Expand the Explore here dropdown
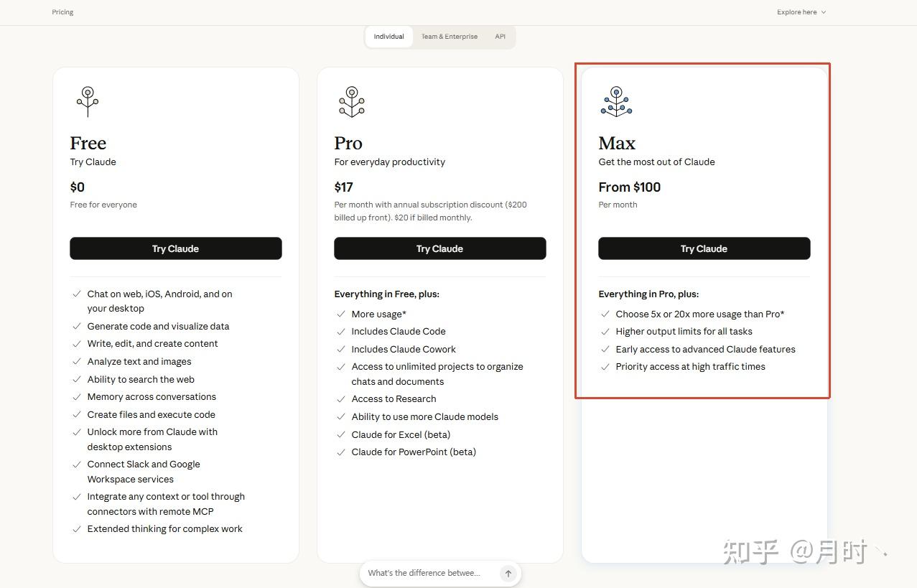The width and height of the screenshot is (917, 588). click(801, 12)
